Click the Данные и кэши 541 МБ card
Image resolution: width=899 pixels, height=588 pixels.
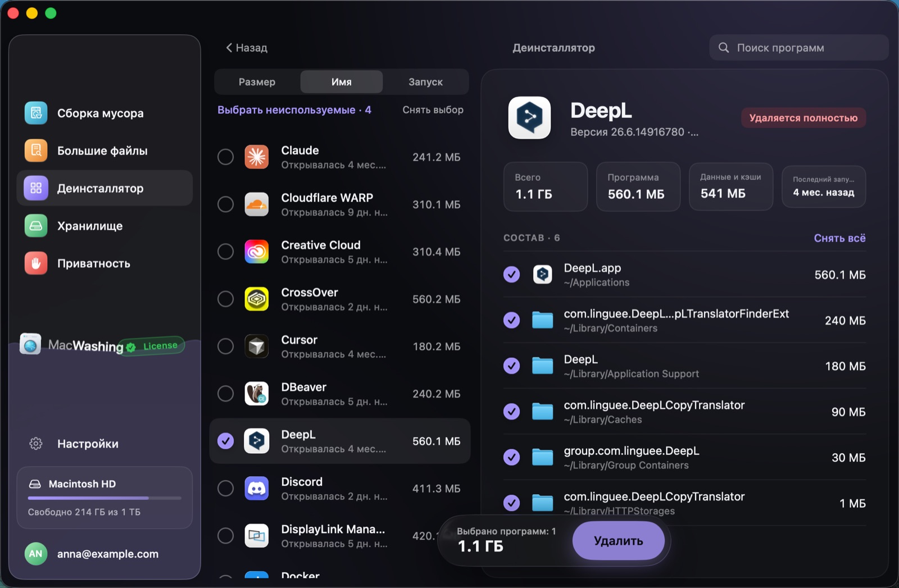pos(731,186)
